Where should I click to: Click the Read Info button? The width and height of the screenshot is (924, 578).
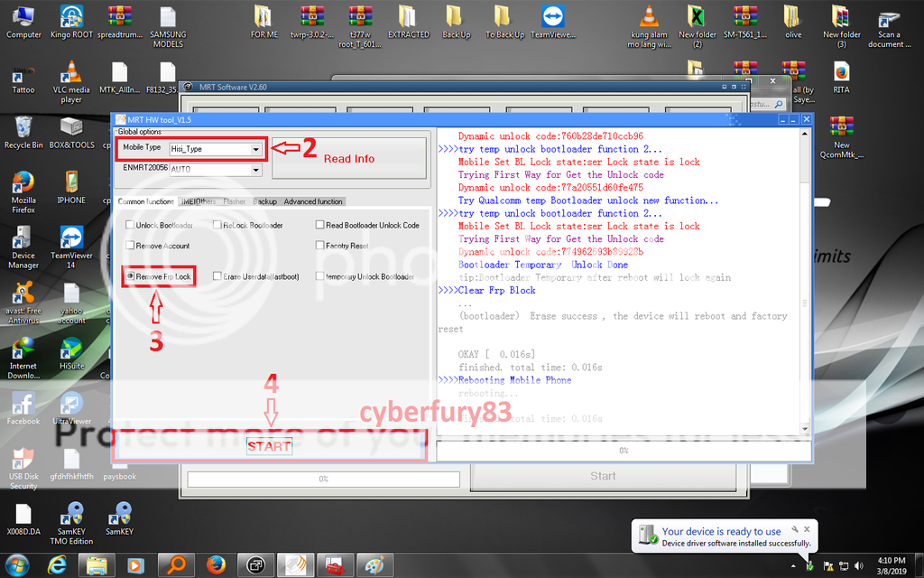click(349, 159)
